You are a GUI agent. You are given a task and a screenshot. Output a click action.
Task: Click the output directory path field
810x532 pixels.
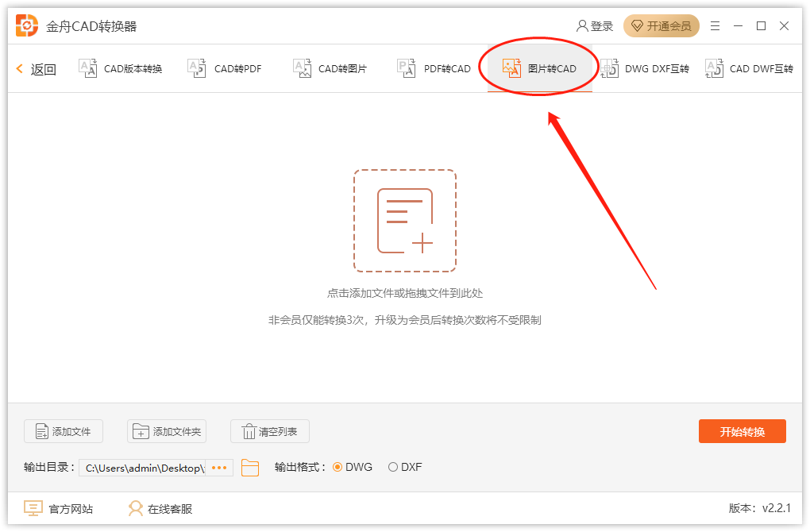pyautogui.click(x=142, y=468)
